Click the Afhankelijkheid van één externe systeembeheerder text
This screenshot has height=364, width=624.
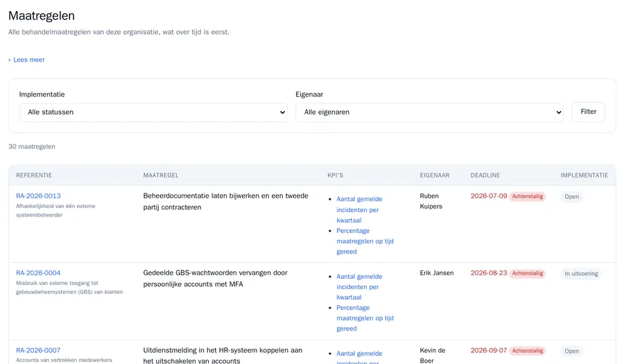(55, 211)
